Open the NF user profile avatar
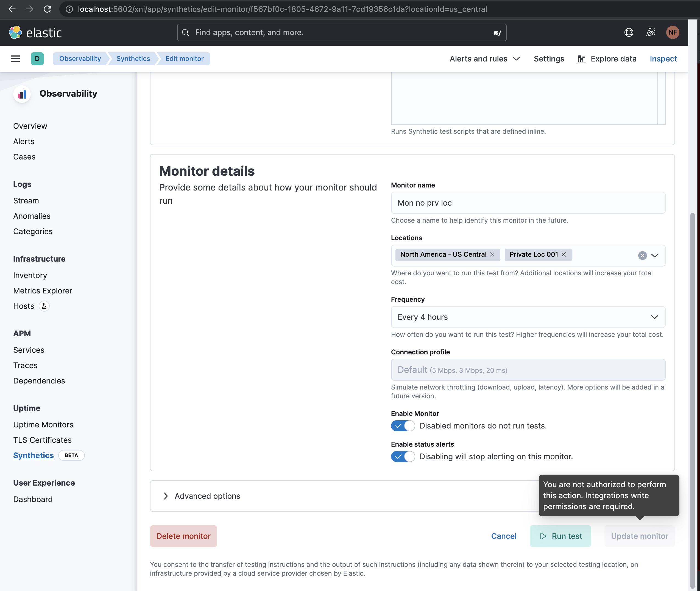Viewport: 700px width, 591px height. (673, 32)
